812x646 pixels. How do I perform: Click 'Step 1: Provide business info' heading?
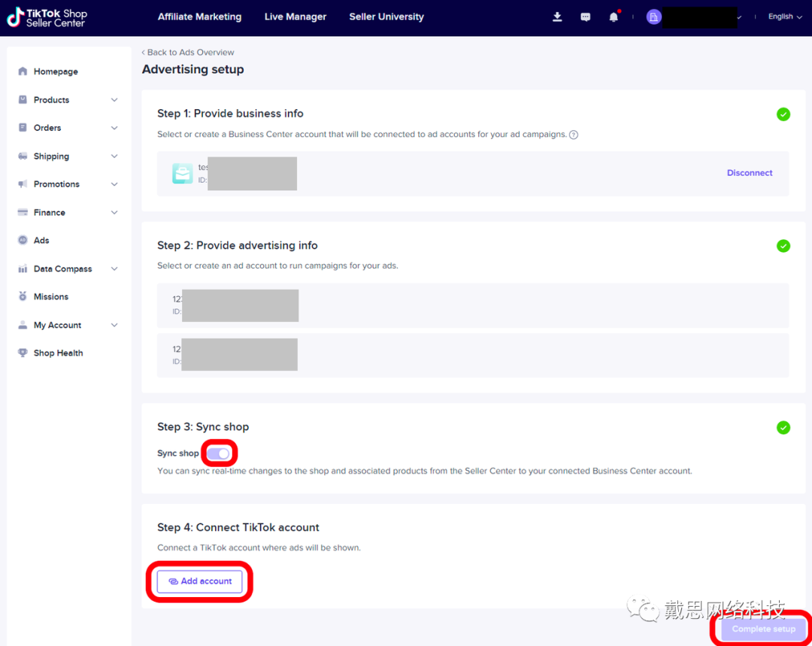click(x=231, y=114)
